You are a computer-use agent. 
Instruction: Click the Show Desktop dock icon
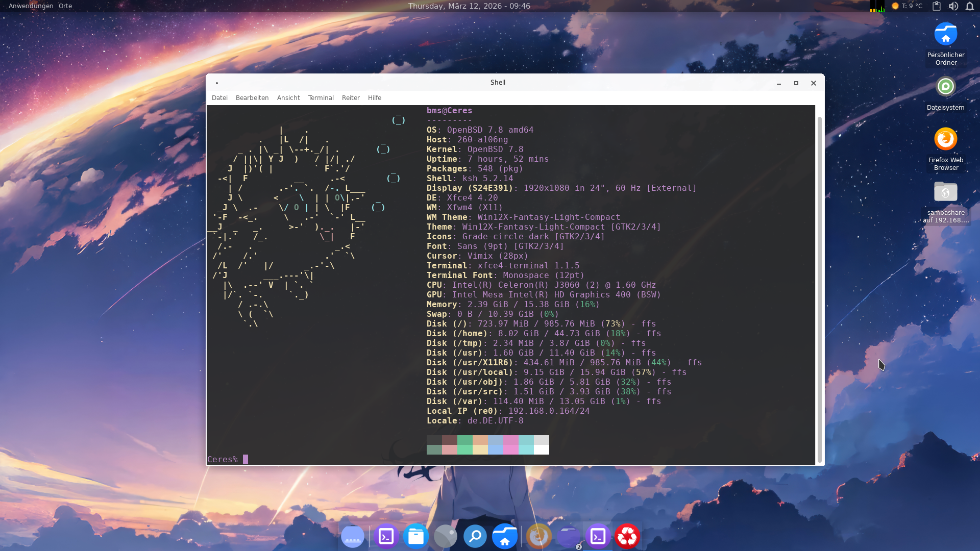click(352, 537)
